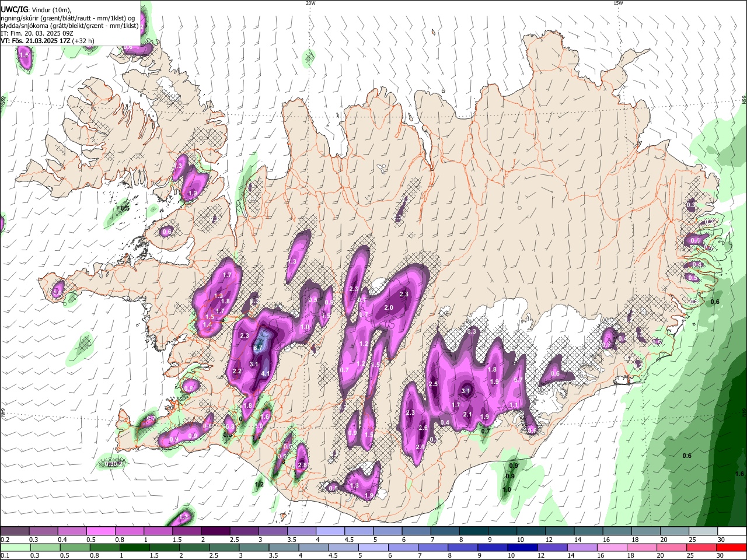
Task: Click the 14 swatch in the upper legend row
Action: (589, 531)
